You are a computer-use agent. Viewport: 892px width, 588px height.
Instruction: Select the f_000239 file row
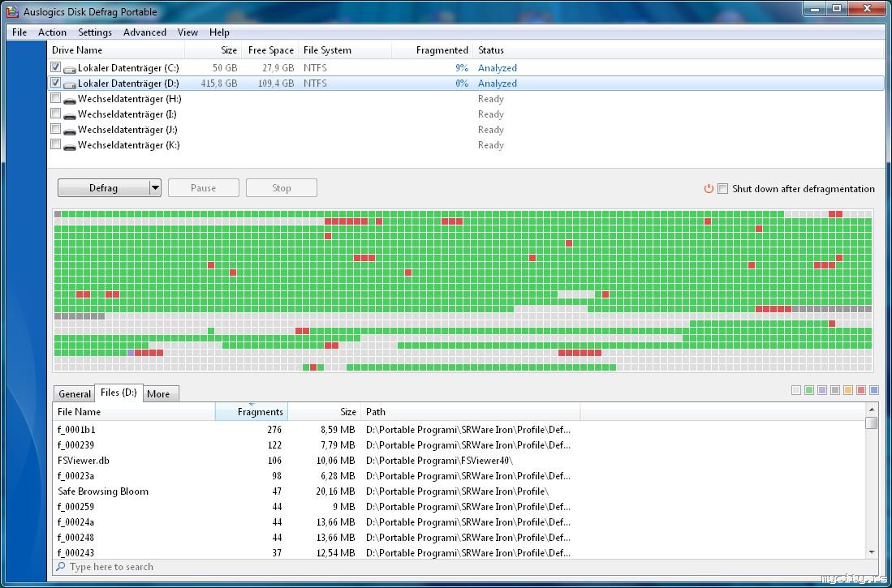[x=459, y=444]
